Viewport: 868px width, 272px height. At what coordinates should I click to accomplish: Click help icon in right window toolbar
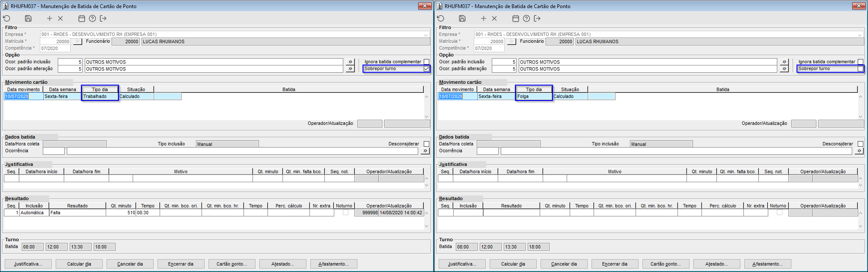point(526,18)
